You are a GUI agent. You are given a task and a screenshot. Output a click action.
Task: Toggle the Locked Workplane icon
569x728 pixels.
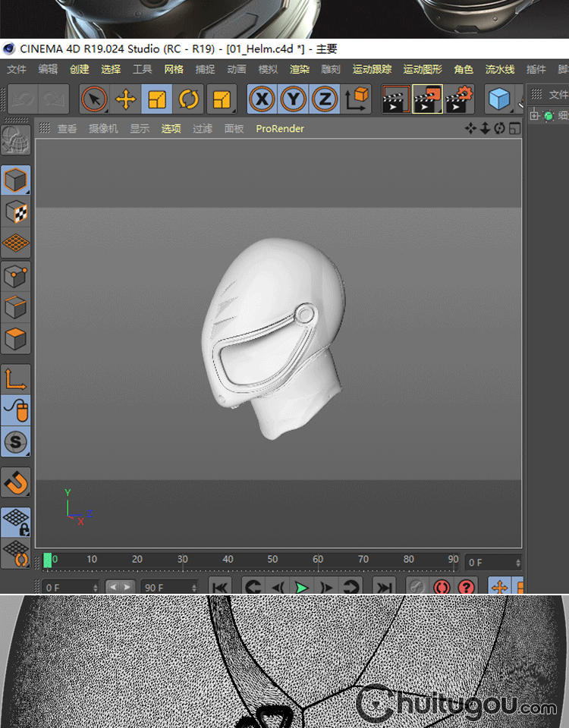(16, 522)
